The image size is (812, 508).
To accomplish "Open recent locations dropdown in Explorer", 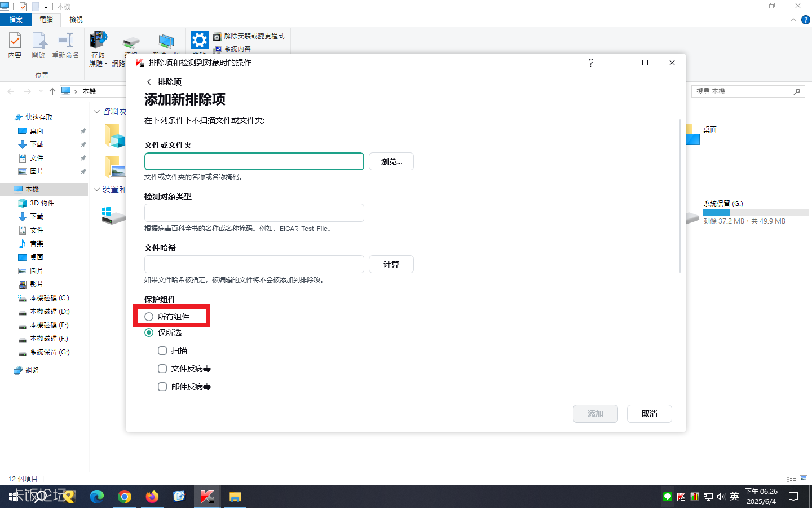I will (x=41, y=91).
